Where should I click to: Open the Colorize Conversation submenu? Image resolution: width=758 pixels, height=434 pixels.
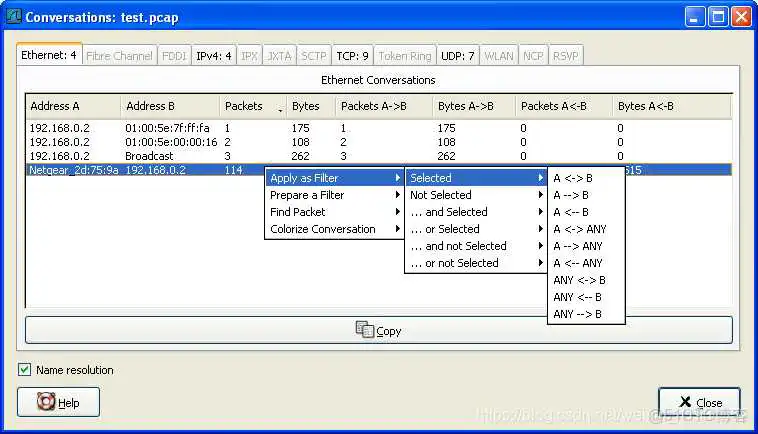tap(334, 229)
